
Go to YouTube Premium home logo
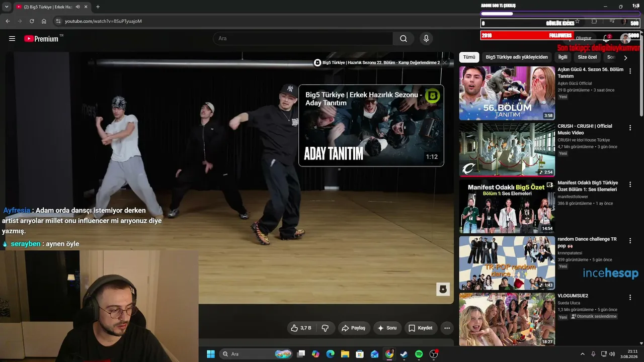pyautogui.click(x=41, y=39)
